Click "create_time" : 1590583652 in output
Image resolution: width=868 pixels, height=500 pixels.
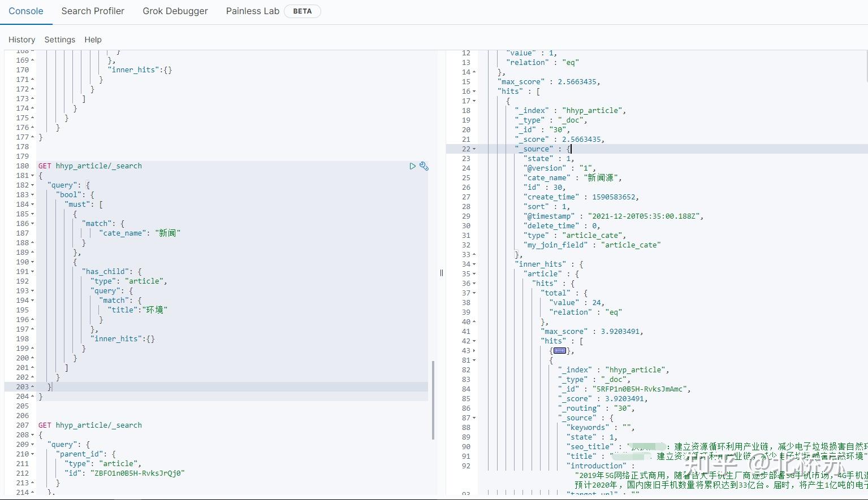[x=581, y=197]
